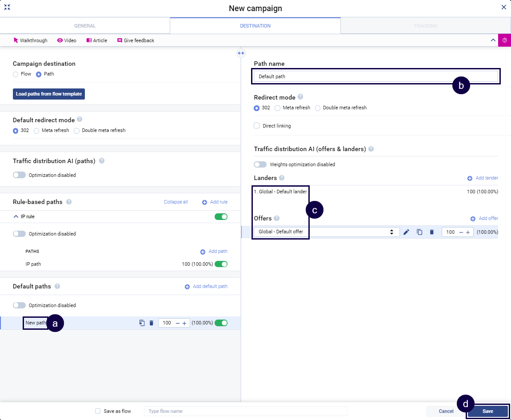Collapse the help bar with chevron
Image resolution: width=511 pixels, height=420 pixels.
click(493, 40)
